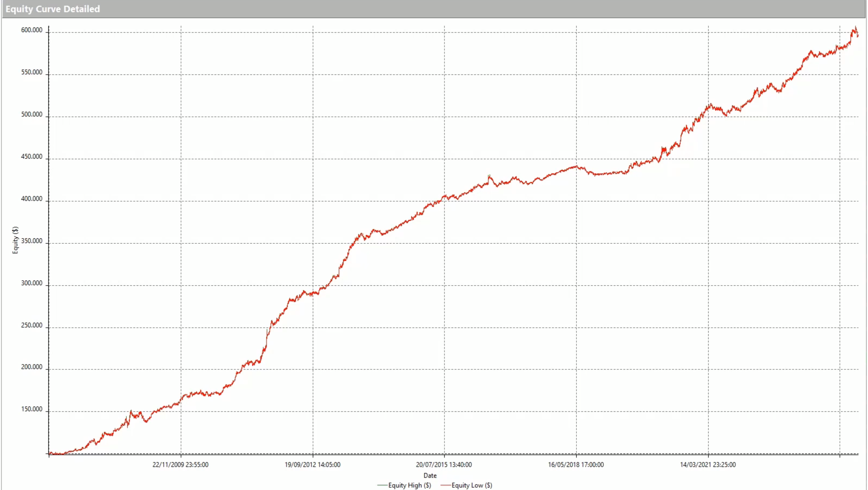868x490 pixels.
Task: Click the Equity Curve Detailed title
Action: click(x=52, y=9)
